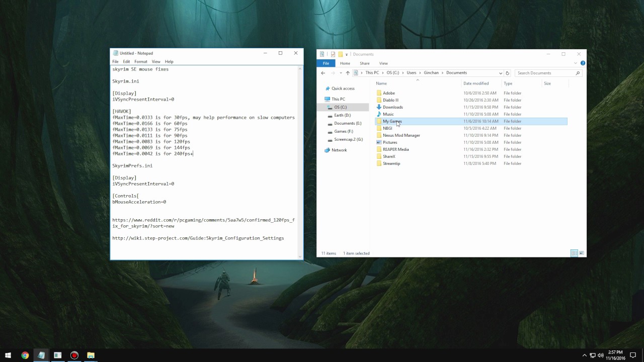644x362 pixels.
Task: Open Explorer Share ribbon tab
Action: (x=364, y=63)
